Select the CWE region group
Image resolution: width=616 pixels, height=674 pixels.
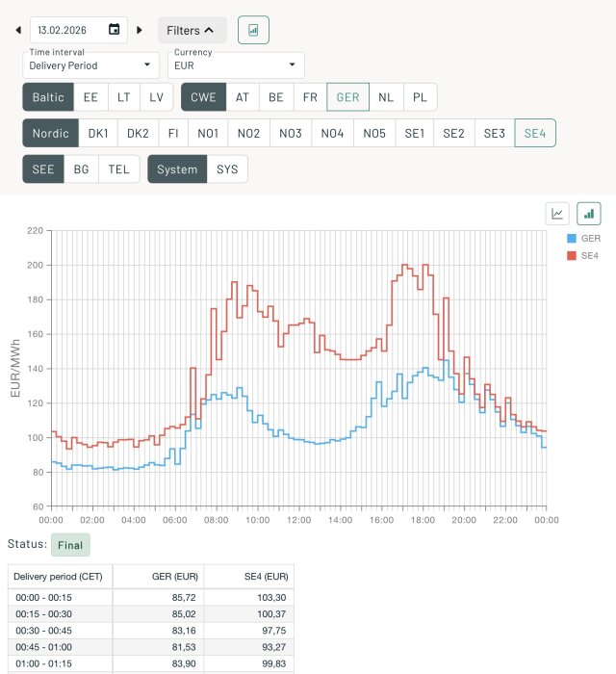click(204, 97)
